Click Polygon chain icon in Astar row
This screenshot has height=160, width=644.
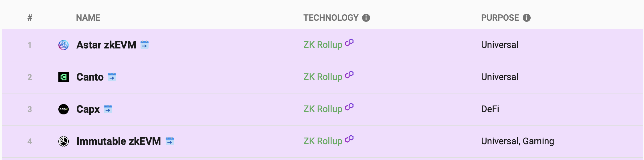349,43
